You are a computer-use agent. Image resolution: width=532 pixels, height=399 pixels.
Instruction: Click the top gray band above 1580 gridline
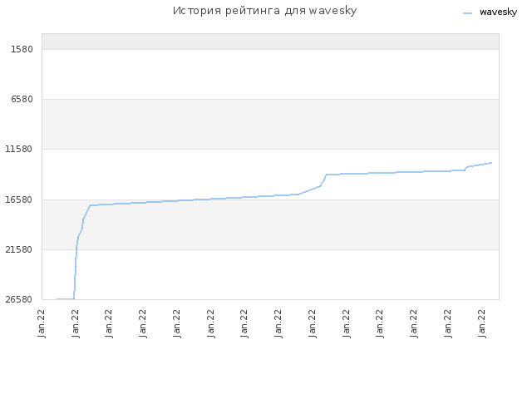coord(270,42)
